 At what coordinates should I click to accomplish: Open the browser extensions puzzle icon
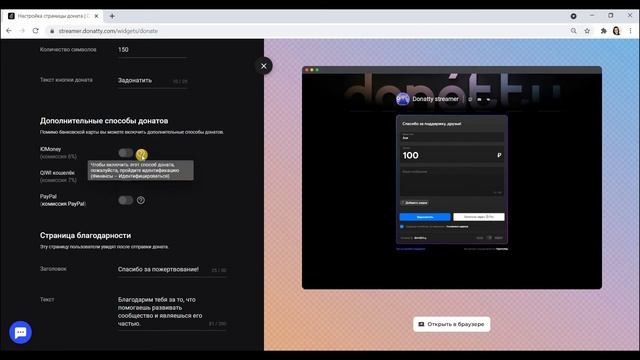[x=603, y=31]
